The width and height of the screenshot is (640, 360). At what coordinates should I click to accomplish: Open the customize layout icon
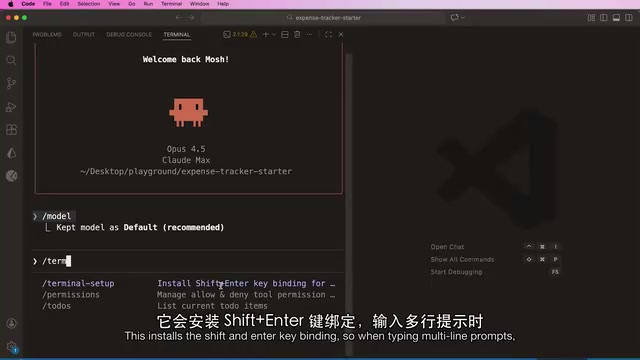pyautogui.click(x=591, y=18)
